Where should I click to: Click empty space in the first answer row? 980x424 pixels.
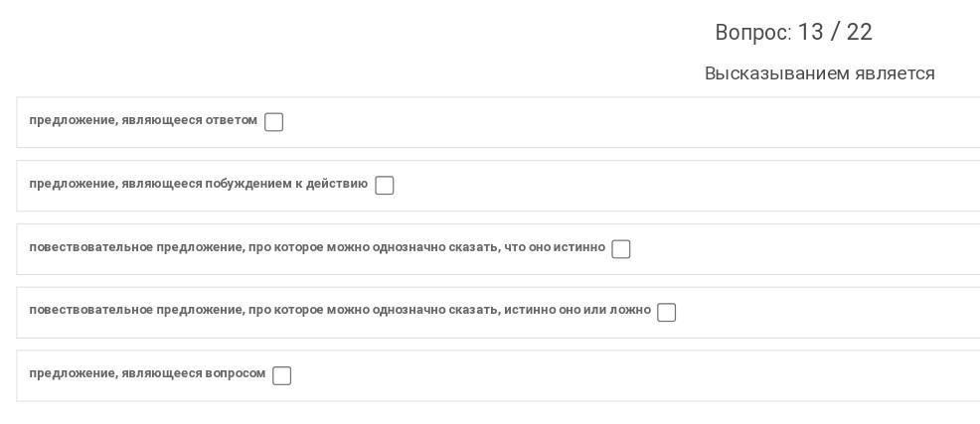(x=625, y=122)
